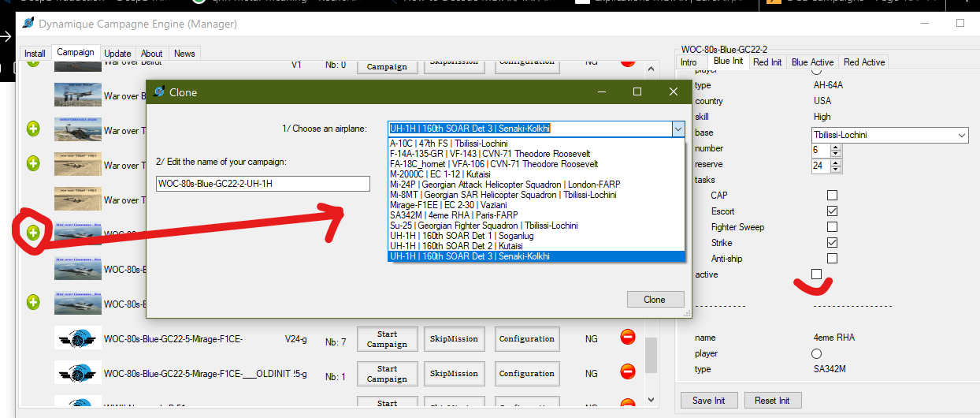Pick UH-1H 160th SOAR Det 2 Kutaisi
This screenshot has width=980, height=418.
pyautogui.click(x=536, y=245)
